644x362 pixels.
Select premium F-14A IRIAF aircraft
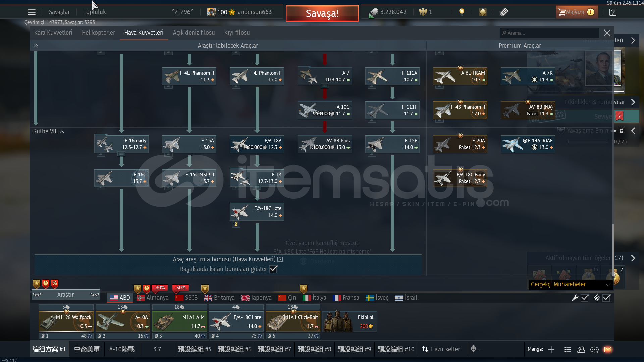(528, 144)
